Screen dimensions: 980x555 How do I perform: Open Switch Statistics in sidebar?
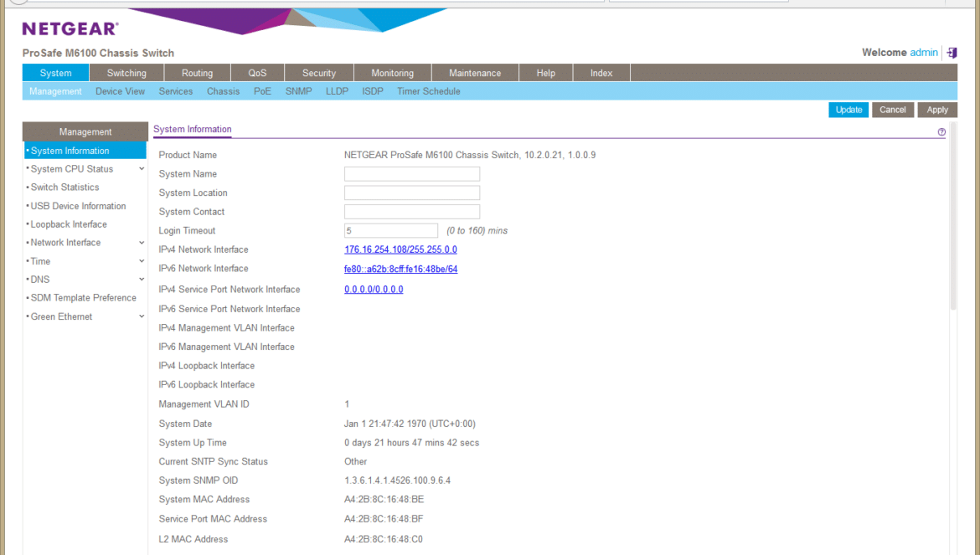point(65,188)
